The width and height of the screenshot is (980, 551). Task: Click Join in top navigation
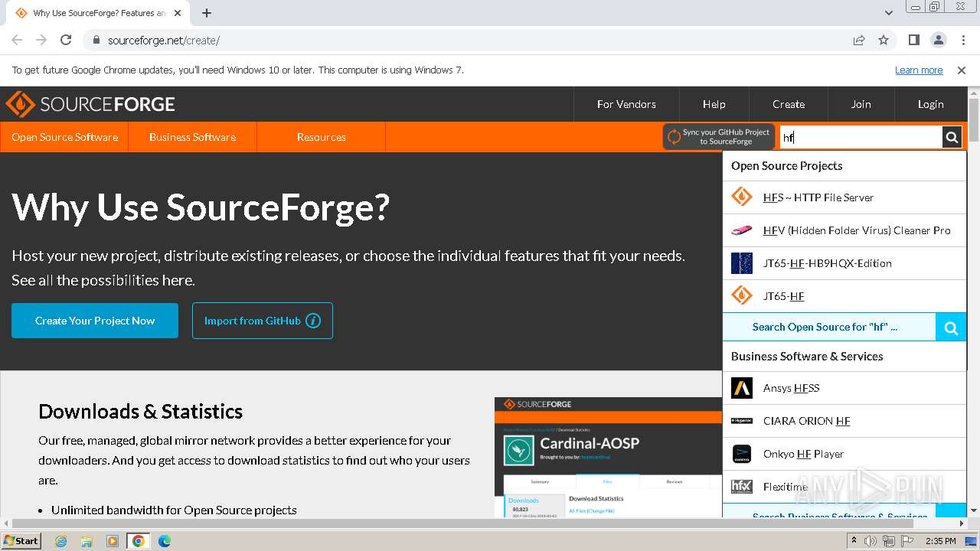click(x=861, y=104)
